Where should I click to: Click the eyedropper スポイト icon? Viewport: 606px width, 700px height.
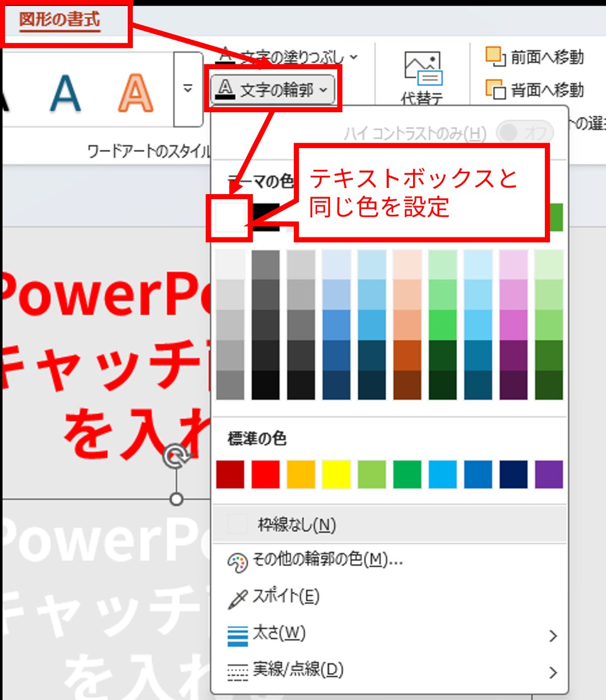click(x=237, y=598)
